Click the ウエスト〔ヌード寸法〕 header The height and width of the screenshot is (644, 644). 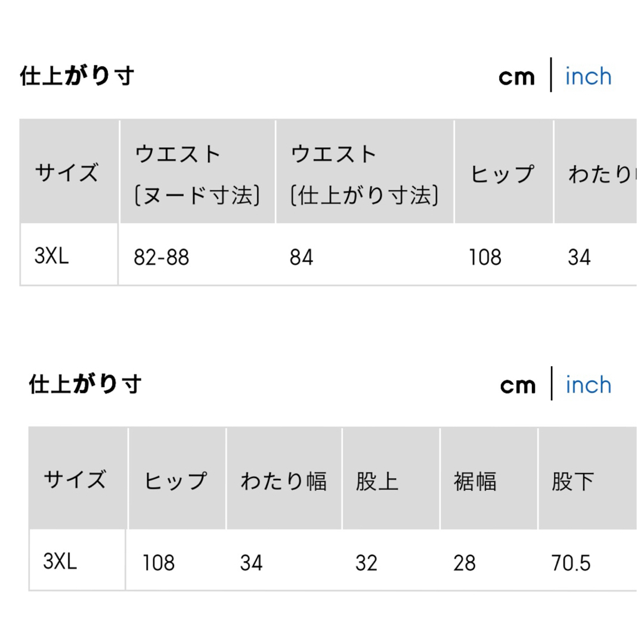[x=197, y=172]
